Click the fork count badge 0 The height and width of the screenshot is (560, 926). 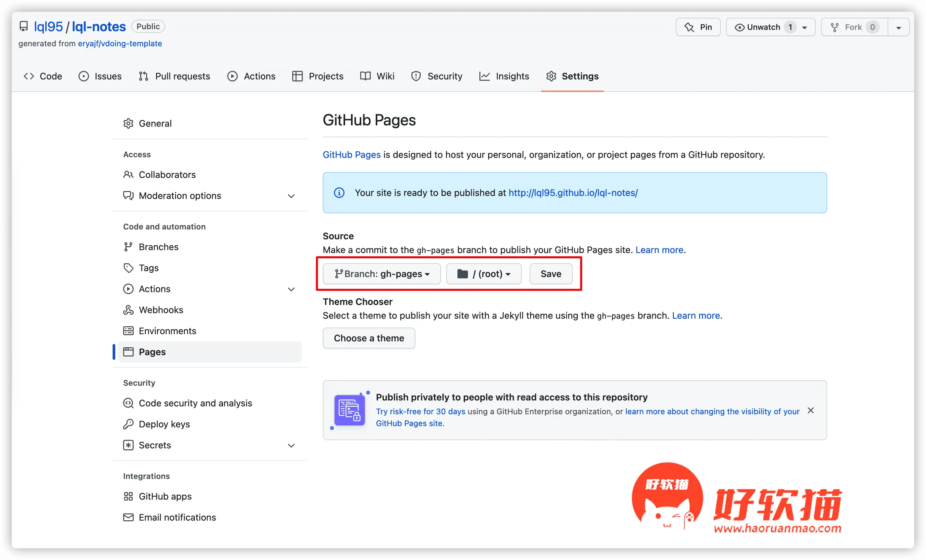pyautogui.click(x=872, y=27)
